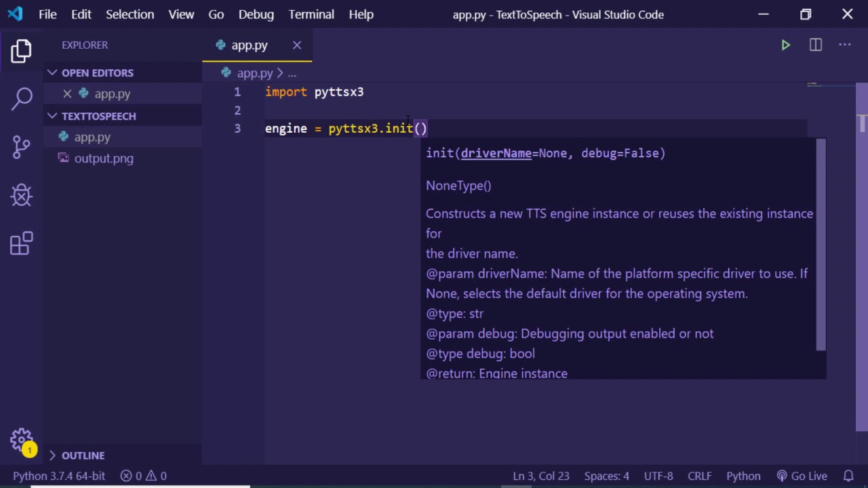
Task: Open the Selection menu
Action: point(130,14)
